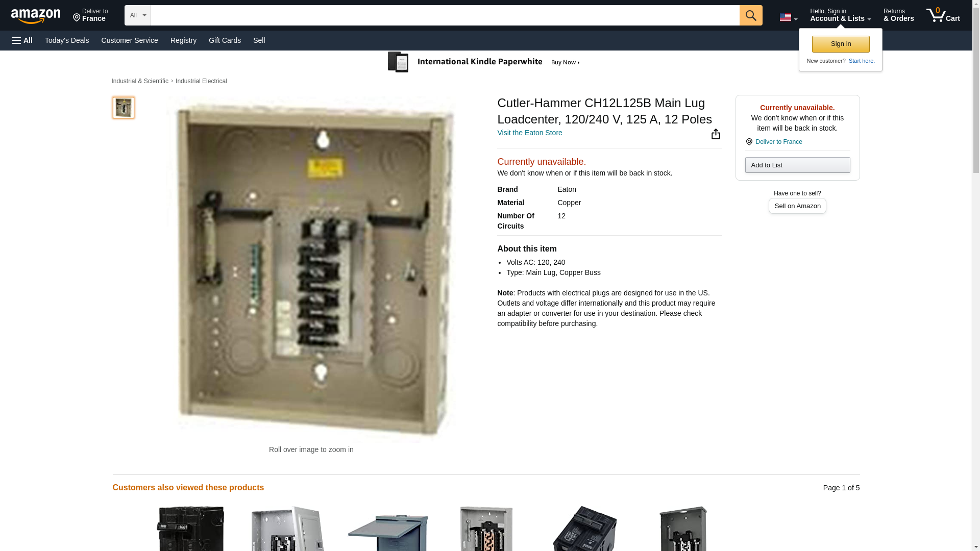Open the International Kindle Paperwhite banner
Image resolution: width=980 pixels, height=551 pixels.
pos(484,62)
